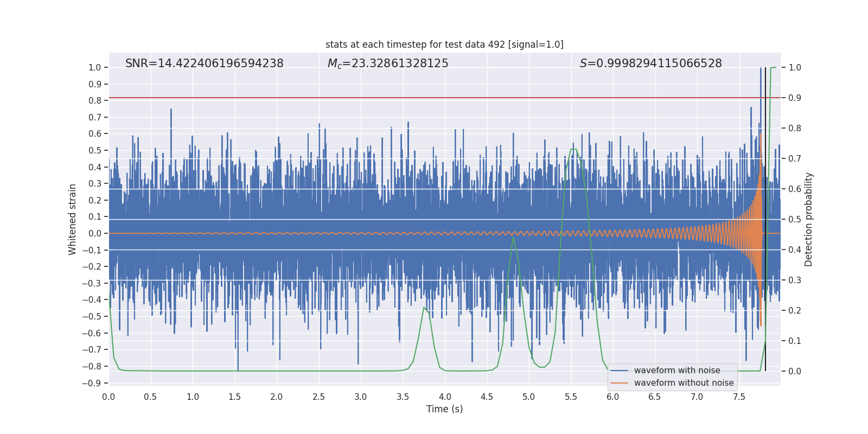Click the 'Detection probability' right axis label
The width and height of the screenshot is (868, 434).
click(x=809, y=219)
